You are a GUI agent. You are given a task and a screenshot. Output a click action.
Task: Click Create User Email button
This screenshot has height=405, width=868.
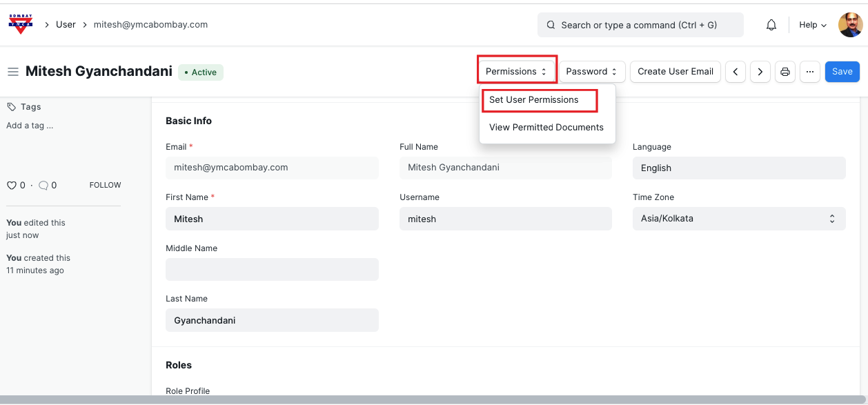(x=675, y=72)
